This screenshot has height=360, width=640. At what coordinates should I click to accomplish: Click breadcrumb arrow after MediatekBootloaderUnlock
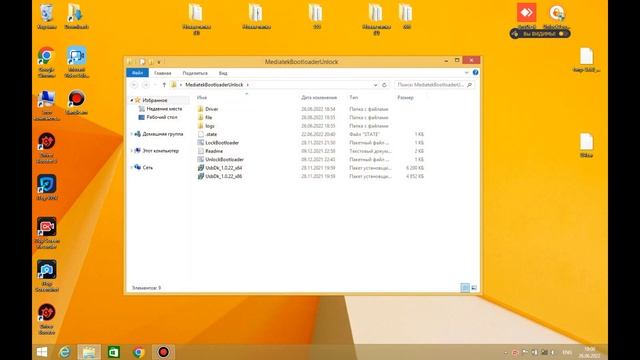[248, 85]
